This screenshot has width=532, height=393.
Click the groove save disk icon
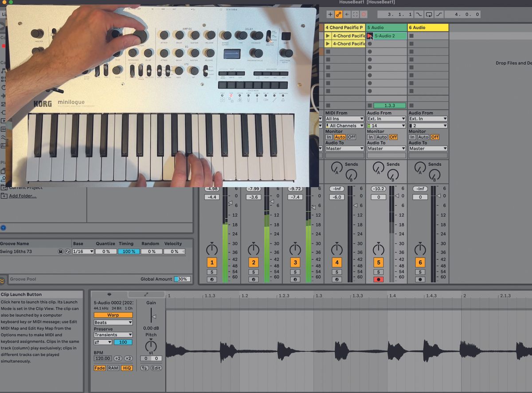point(61,252)
